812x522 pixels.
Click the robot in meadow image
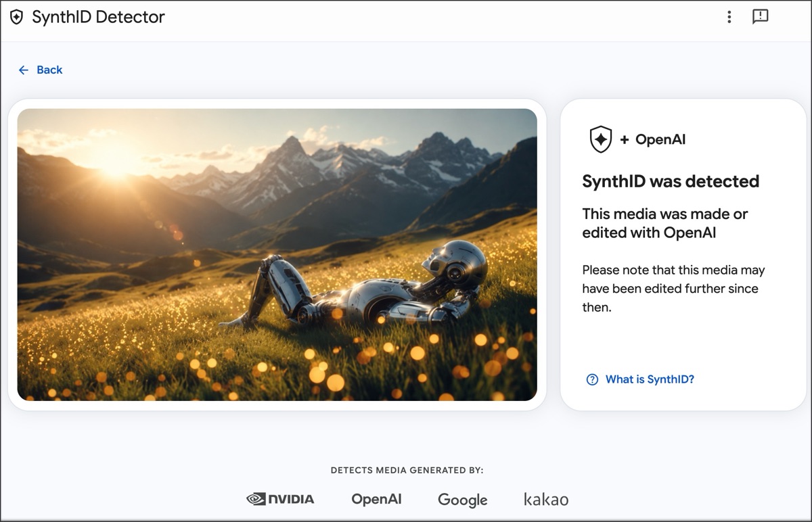pos(277,254)
